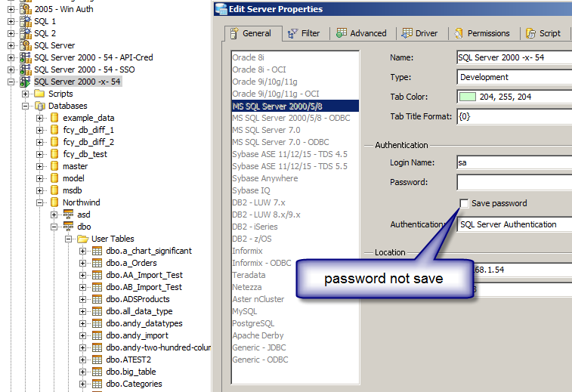
Task: Click the SQL Server tree node icon
Action: (x=26, y=45)
